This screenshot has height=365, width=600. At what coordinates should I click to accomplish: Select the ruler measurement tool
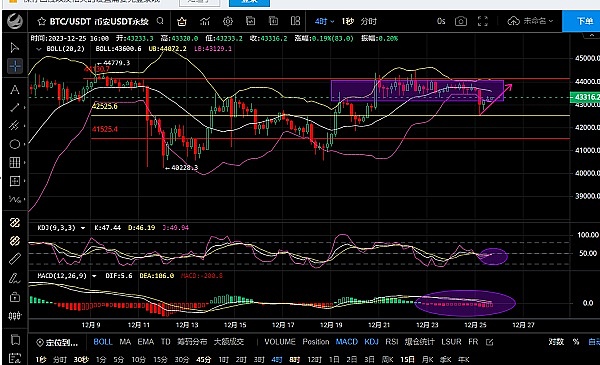(15, 259)
